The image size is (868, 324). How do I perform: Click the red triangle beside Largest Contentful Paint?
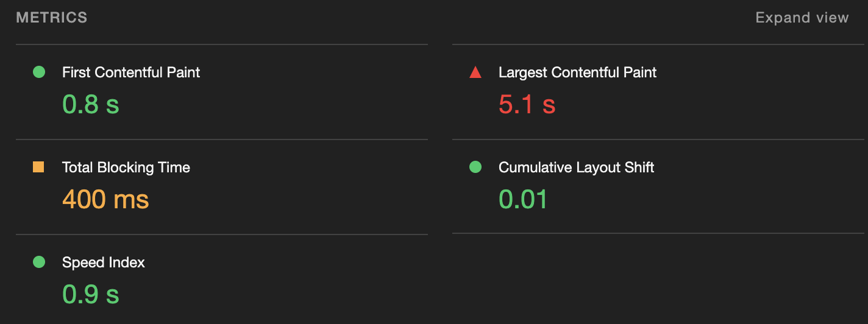[475, 72]
